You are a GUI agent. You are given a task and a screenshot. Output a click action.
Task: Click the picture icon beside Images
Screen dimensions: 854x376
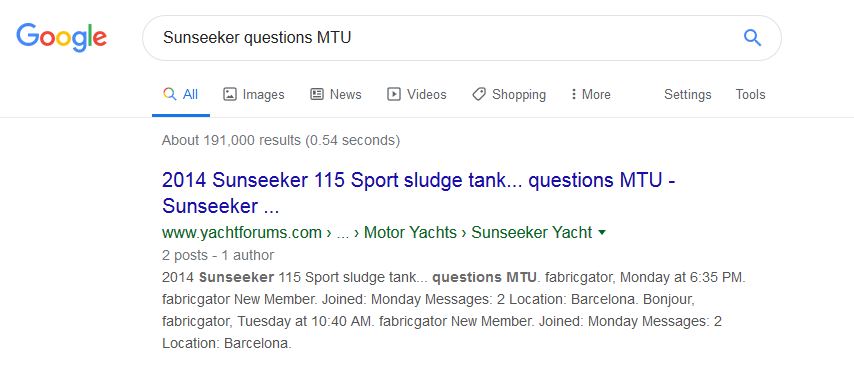coord(230,94)
